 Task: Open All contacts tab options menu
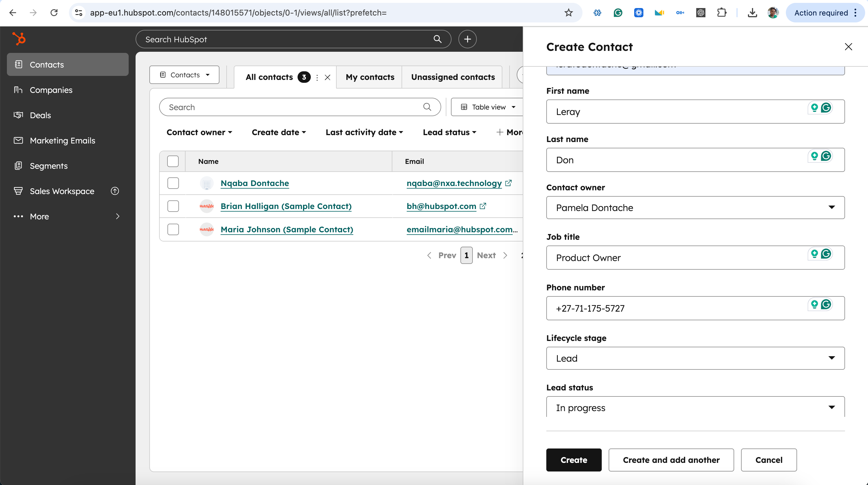point(317,78)
